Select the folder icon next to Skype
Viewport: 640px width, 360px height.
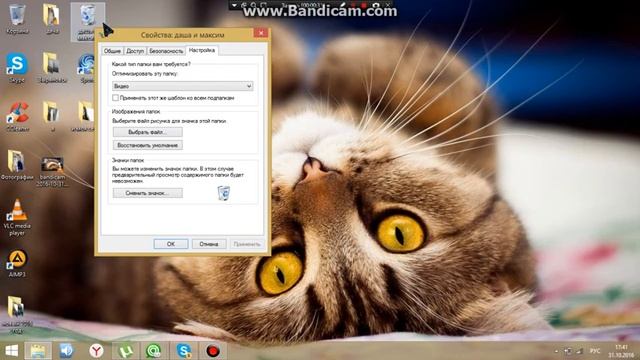coord(52,68)
